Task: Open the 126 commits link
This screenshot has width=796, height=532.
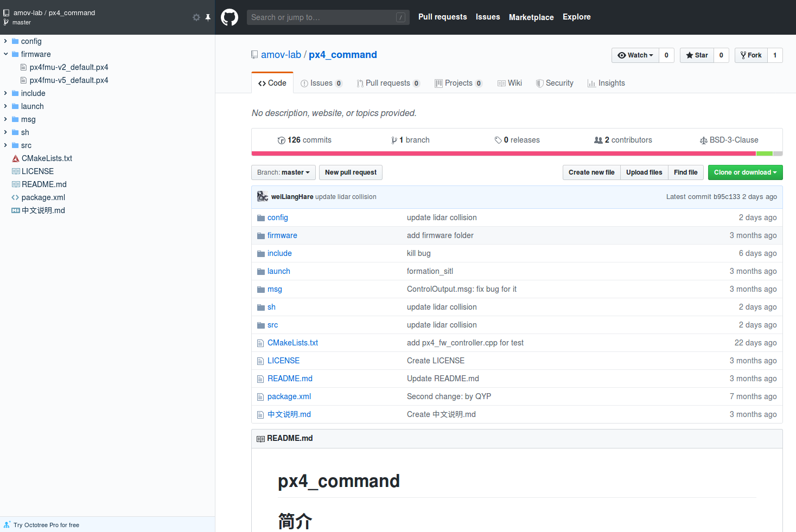Action: click(304, 140)
